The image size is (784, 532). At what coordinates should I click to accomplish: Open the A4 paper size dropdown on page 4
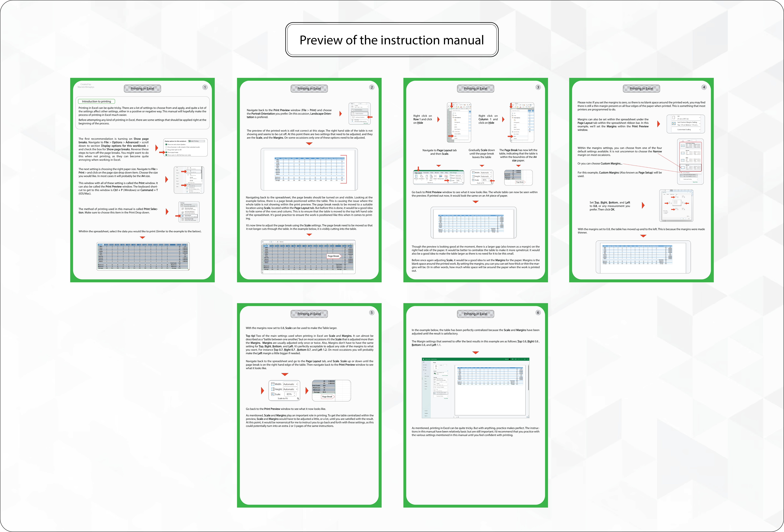point(686,118)
